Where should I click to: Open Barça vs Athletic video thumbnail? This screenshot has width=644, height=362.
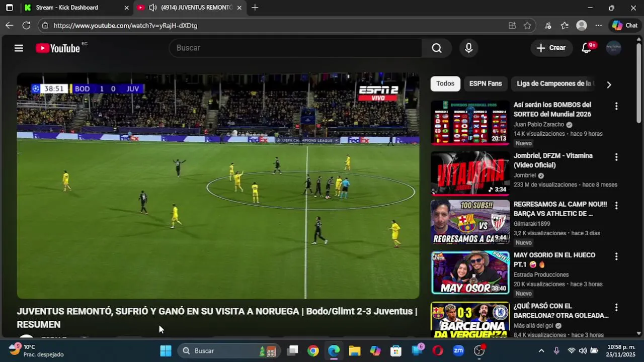pyautogui.click(x=470, y=223)
